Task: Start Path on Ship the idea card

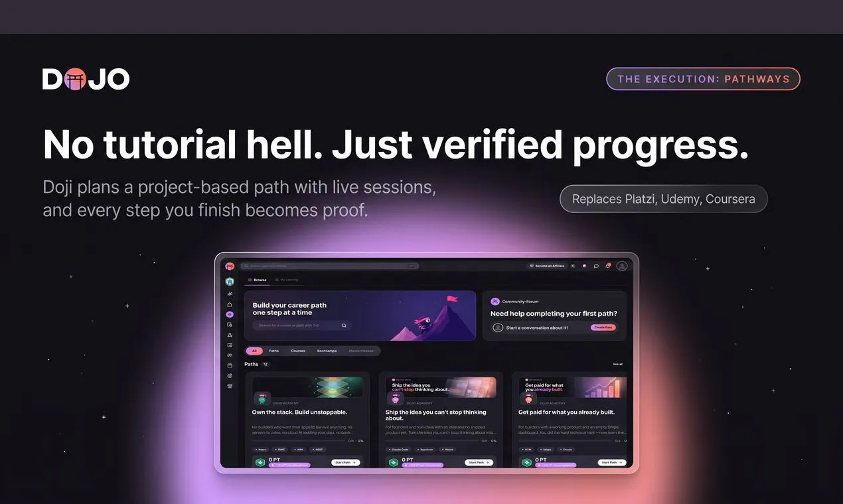Action: [479, 462]
